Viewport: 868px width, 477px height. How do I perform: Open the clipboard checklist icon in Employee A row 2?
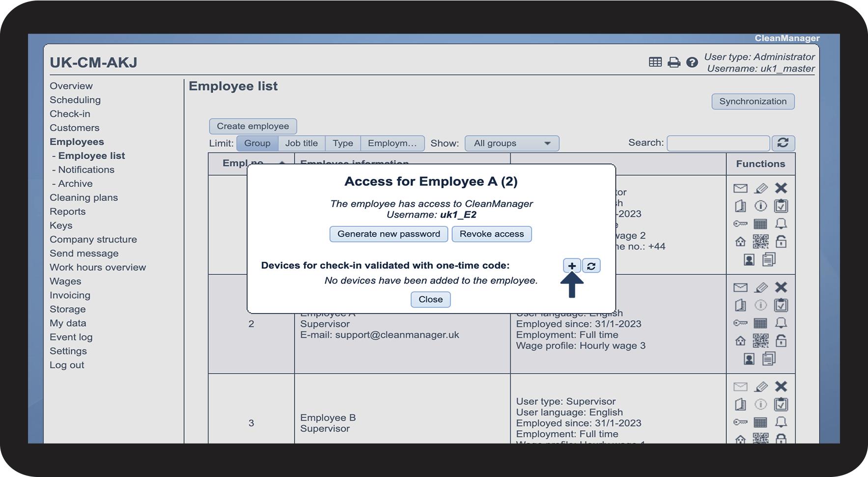pyautogui.click(x=781, y=305)
